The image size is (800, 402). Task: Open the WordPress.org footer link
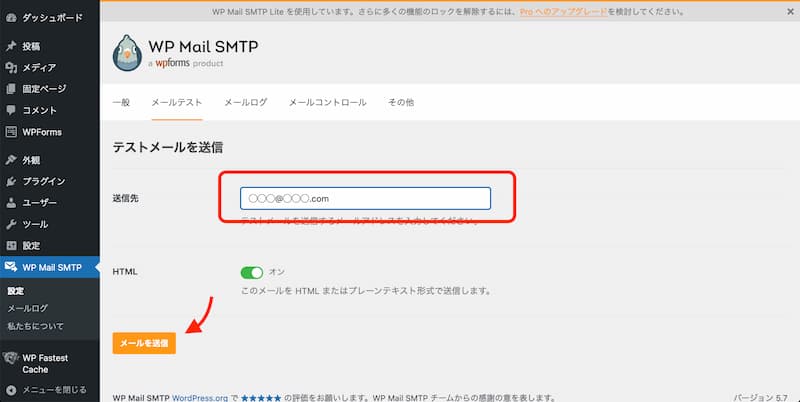point(200,397)
